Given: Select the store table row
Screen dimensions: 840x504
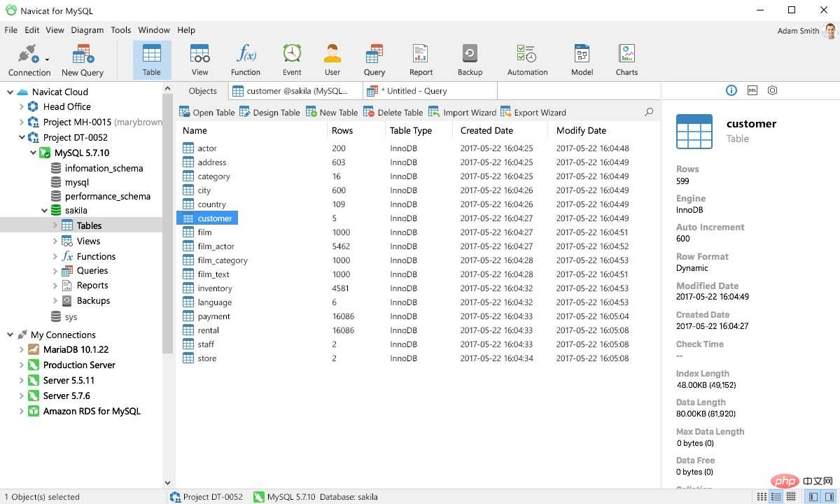Looking at the screenshot, I should pos(417,358).
